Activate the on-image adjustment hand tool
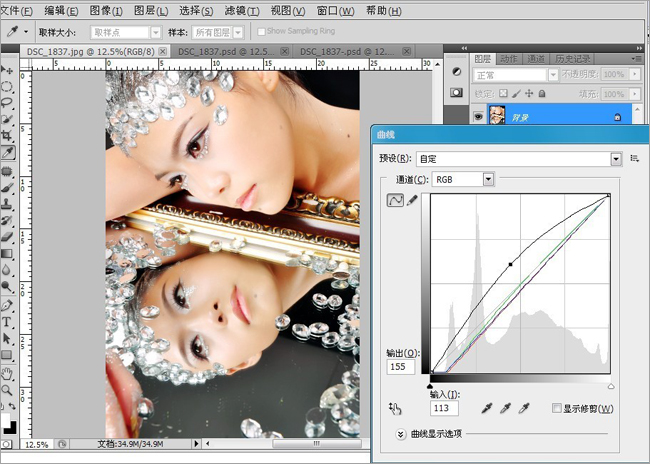Viewport: 650px width, 464px height. [395, 409]
